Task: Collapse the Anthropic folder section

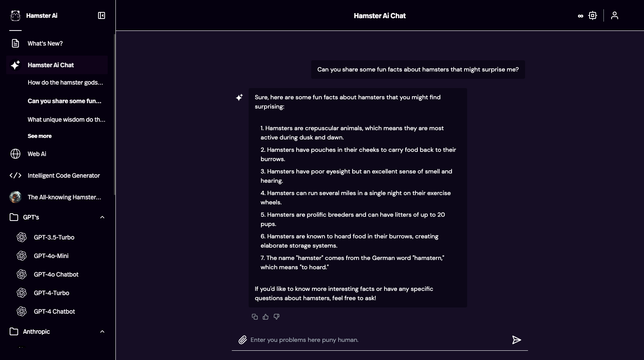Action: [102, 332]
